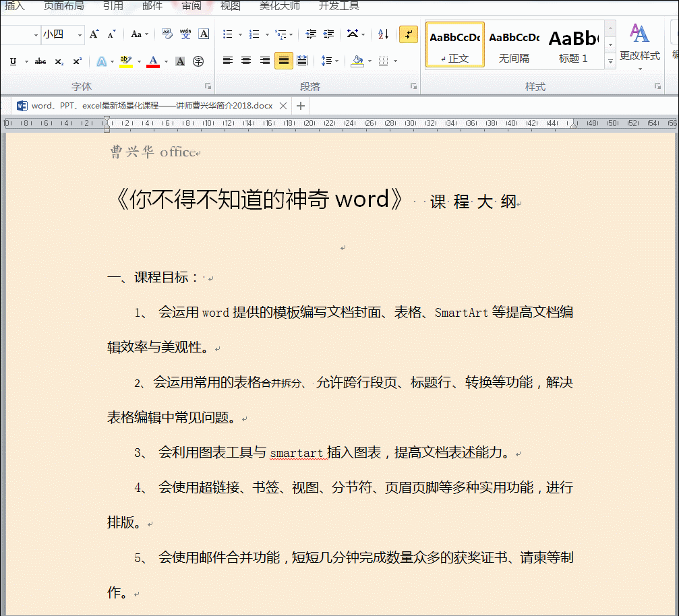Open the 邮件 ribbon tab

pos(152,5)
